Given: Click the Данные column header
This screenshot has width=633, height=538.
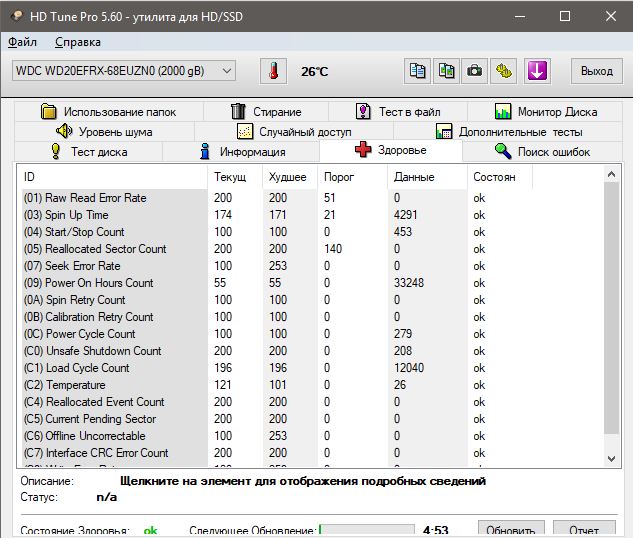Looking at the screenshot, I should pyautogui.click(x=427, y=177).
